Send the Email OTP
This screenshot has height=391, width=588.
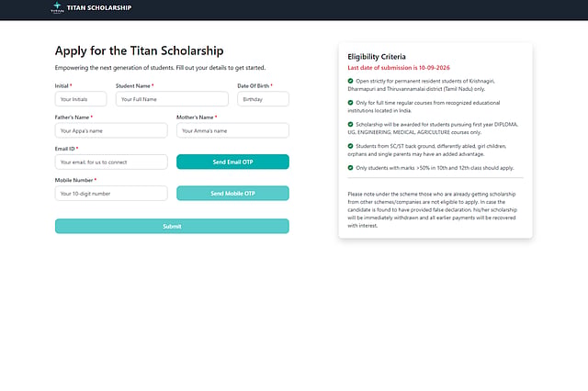tap(232, 162)
